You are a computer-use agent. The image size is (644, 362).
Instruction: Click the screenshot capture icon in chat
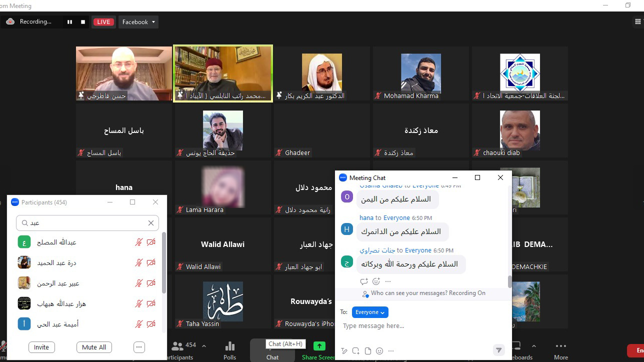click(356, 351)
